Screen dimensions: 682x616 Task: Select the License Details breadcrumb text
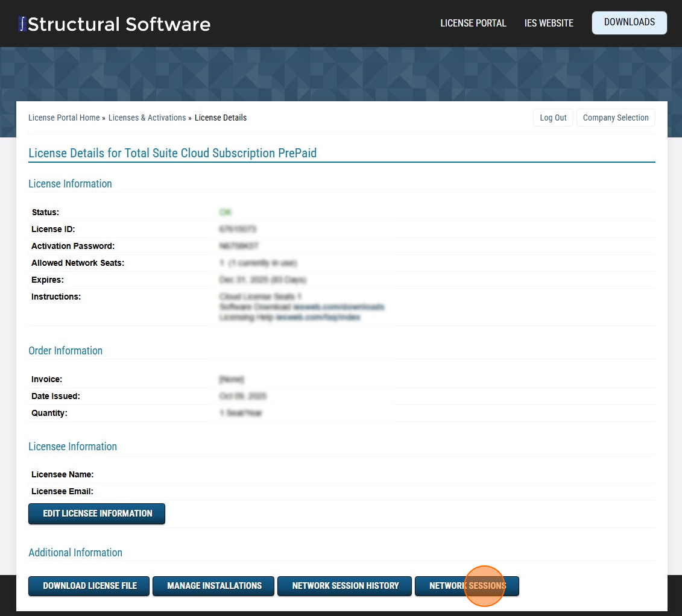tap(221, 118)
